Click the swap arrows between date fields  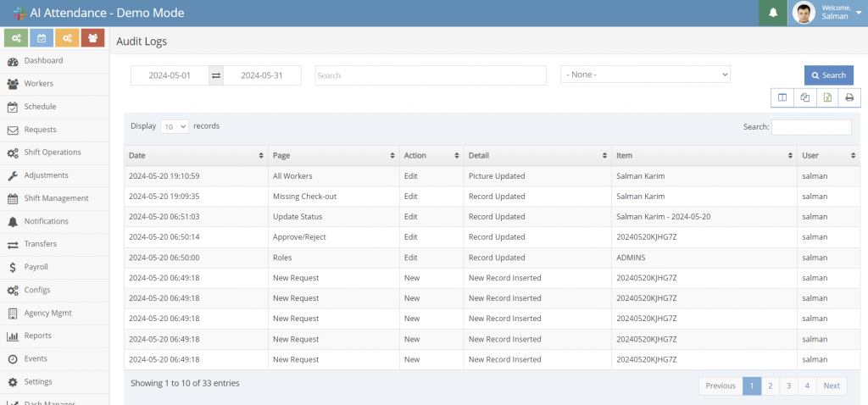pos(216,75)
